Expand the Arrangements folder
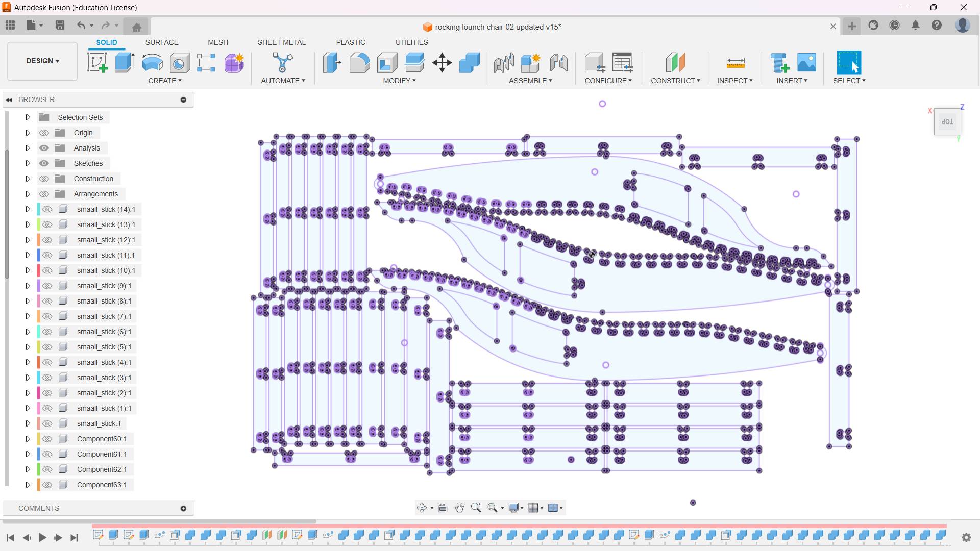Image resolution: width=980 pixels, height=551 pixels. [28, 194]
